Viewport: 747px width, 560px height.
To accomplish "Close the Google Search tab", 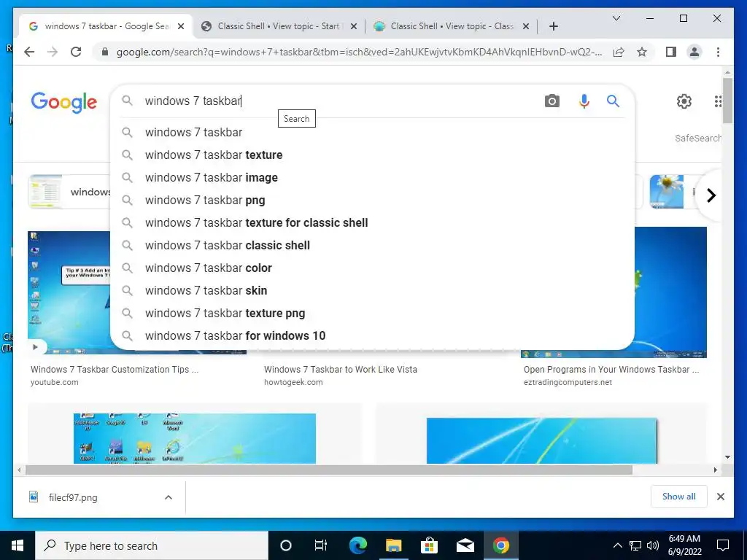I will point(181,26).
